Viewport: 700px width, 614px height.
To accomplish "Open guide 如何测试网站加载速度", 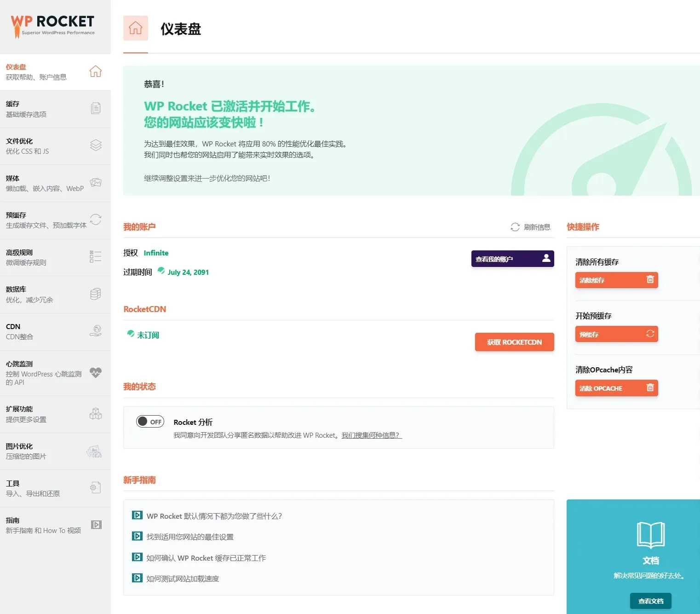I will coord(183,579).
